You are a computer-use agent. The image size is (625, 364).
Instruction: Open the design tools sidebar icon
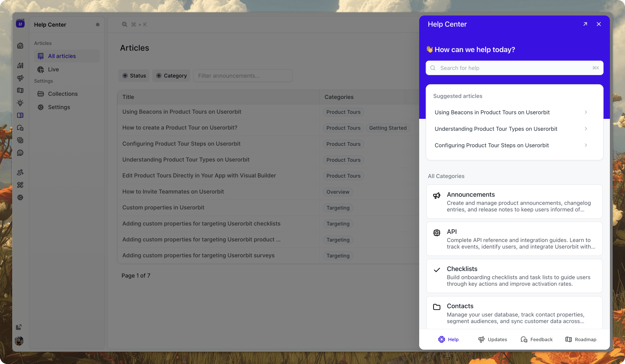[x=20, y=185]
